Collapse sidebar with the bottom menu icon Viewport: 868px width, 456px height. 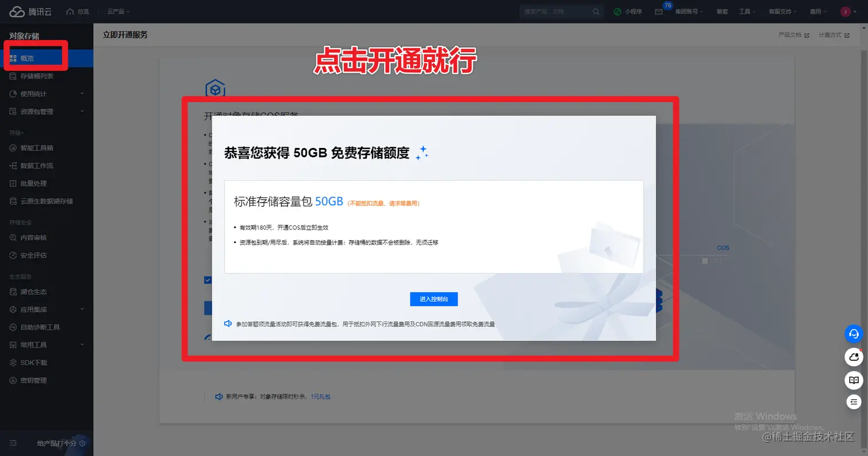pyautogui.click(x=13, y=443)
